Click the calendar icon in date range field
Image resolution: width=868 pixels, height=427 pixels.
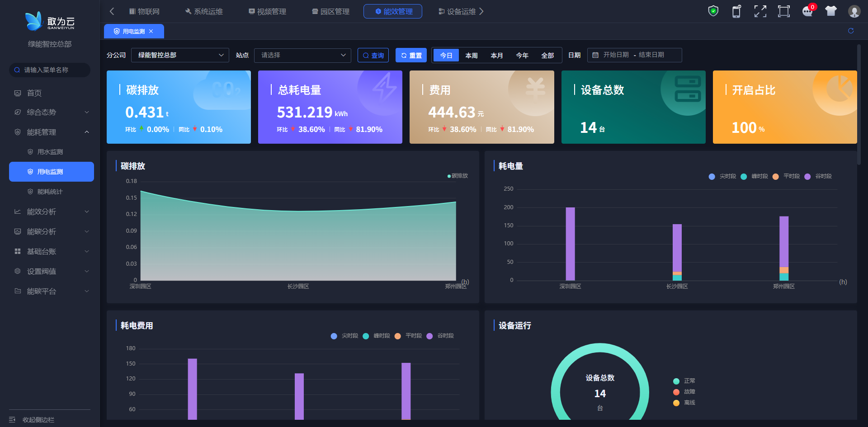(595, 55)
